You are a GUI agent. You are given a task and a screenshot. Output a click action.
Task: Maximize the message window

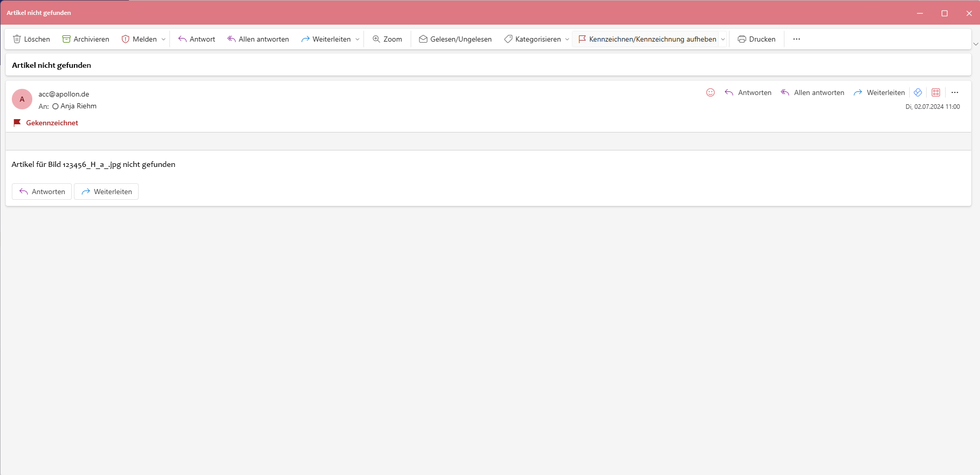click(945, 13)
